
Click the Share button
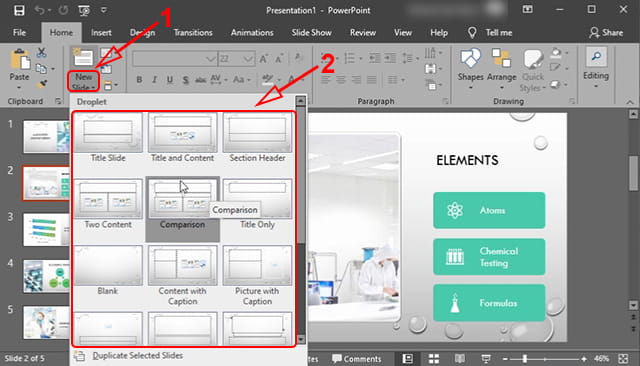[606, 33]
